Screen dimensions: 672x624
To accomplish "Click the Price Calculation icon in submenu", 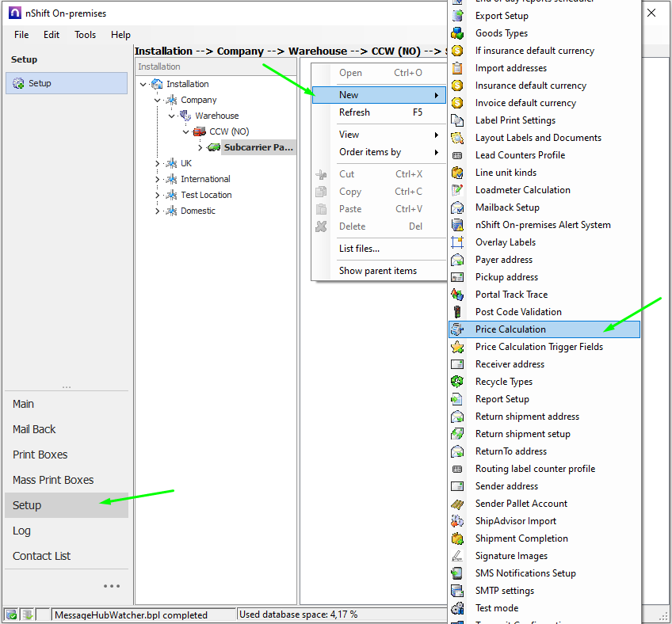I will pyautogui.click(x=457, y=329).
